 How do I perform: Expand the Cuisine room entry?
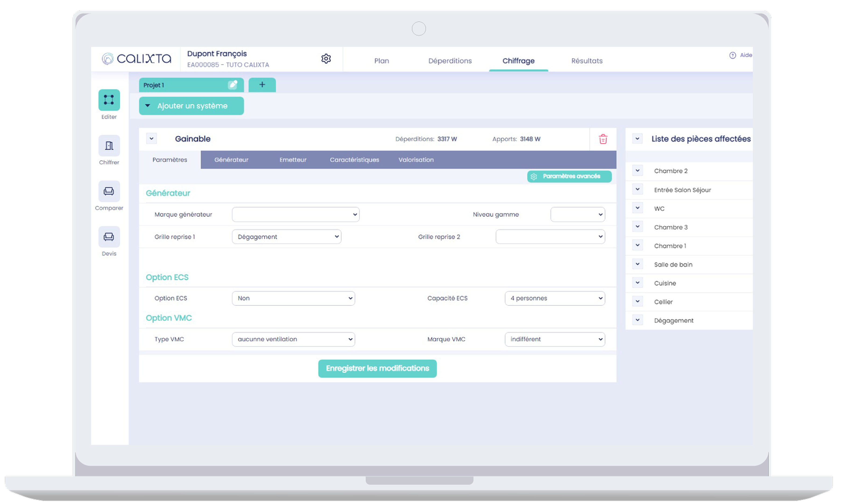point(638,283)
